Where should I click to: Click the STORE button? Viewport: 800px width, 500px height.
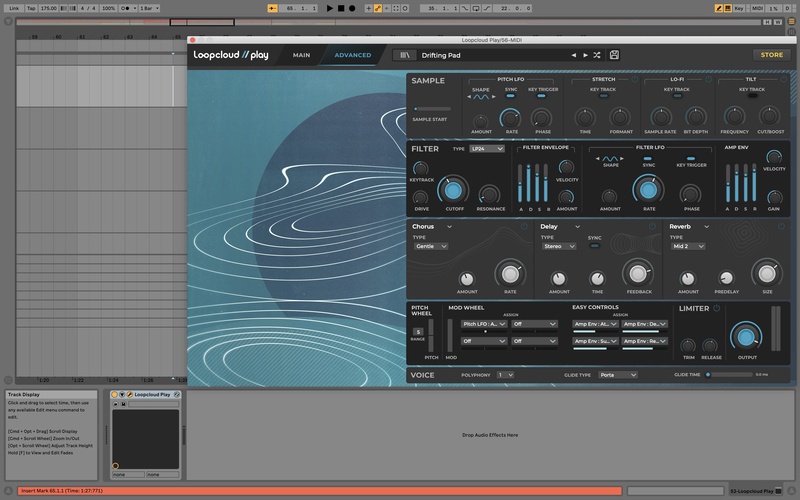772,55
